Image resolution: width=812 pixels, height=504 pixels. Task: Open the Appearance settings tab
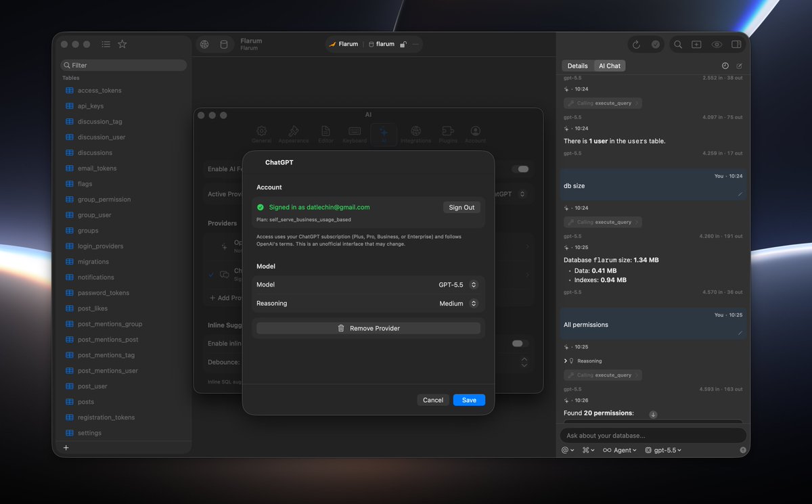[x=293, y=134]
